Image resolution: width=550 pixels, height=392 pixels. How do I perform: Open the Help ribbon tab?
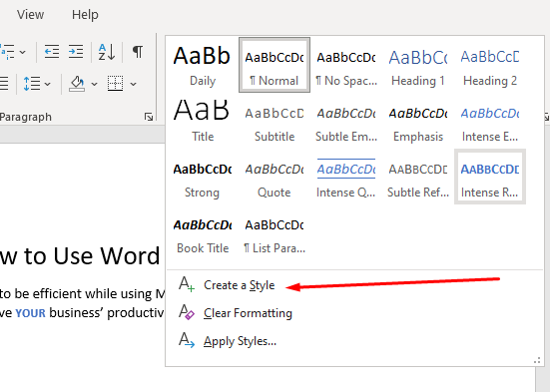pyautogui.click(x=85, y=15)
